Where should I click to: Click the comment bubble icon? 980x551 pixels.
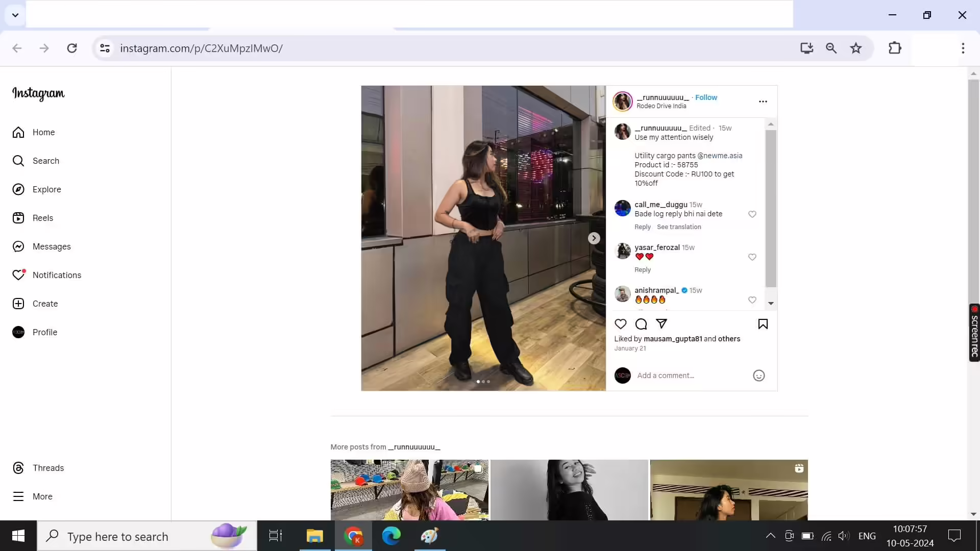point(641,324)
